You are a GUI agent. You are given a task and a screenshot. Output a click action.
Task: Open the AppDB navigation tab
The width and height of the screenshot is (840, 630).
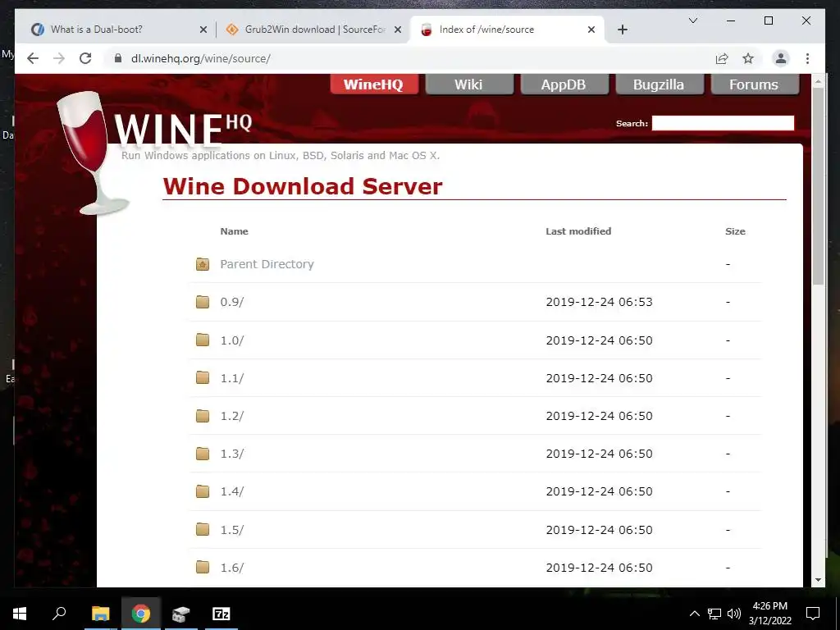[x=563, y=84]
